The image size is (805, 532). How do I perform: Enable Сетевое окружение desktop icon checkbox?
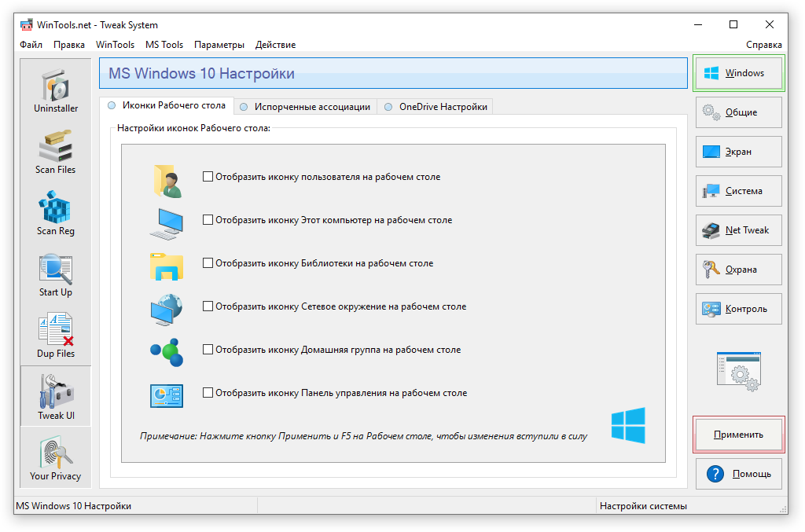(x=208, y=306)
